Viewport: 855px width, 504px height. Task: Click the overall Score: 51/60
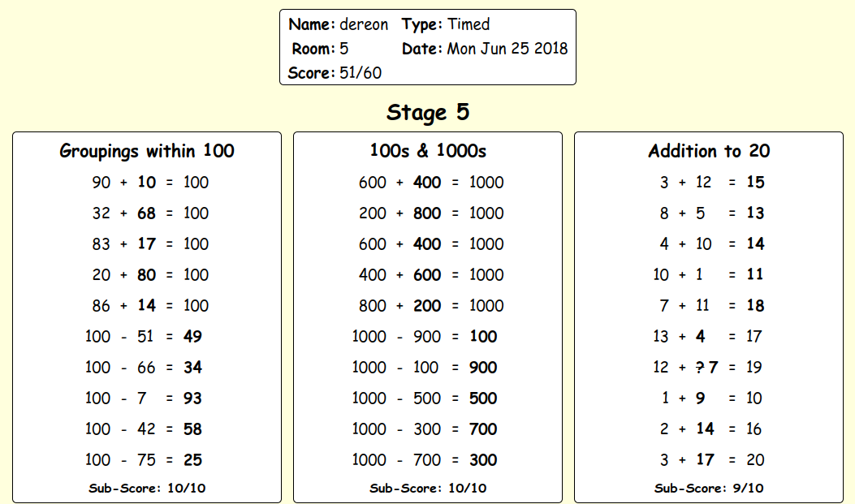tap(335, 73)
